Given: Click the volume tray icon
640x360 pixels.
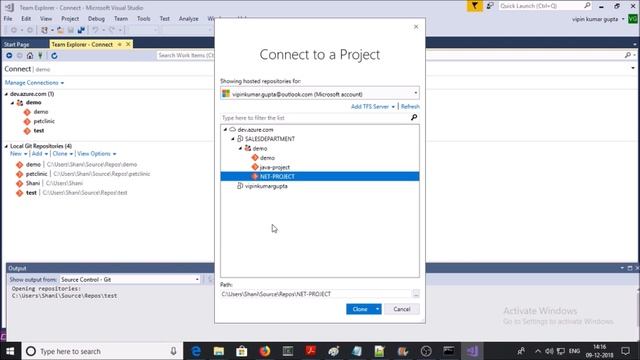Looking at the screenshot, I should [x=549, y=351].
